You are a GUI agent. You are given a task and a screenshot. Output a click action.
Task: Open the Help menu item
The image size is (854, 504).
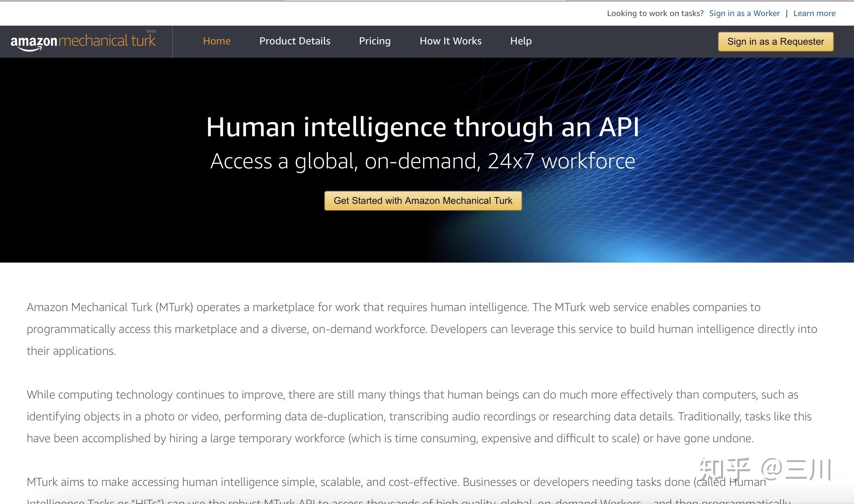[x=521, y=41]
